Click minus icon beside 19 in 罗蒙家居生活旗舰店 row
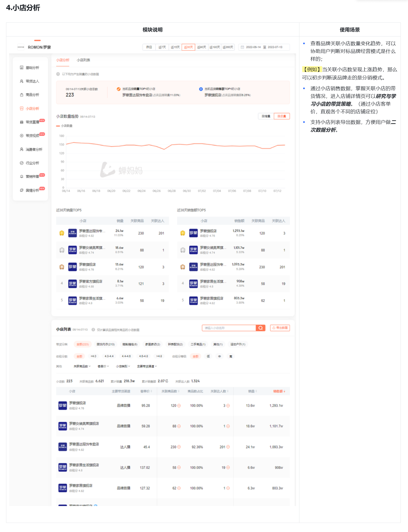Viewport: 408px width, 532px height. pos(228,467)
